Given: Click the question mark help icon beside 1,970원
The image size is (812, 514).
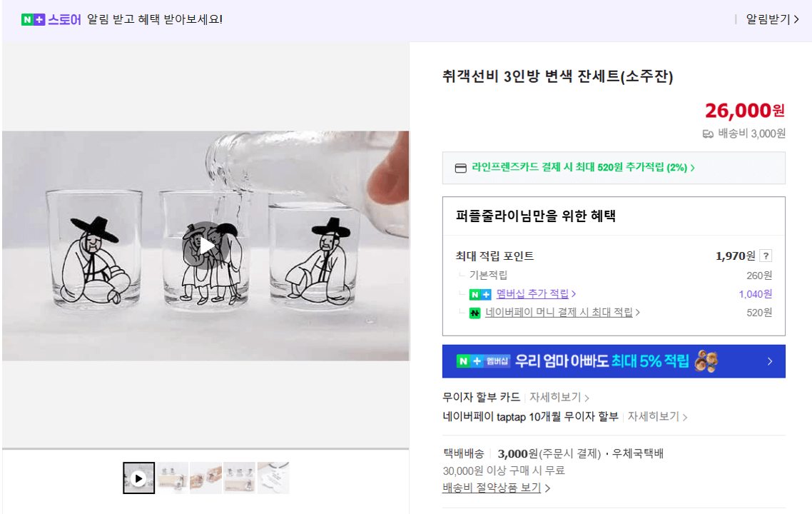Looking at the screenshot, I should pos(766,256).
